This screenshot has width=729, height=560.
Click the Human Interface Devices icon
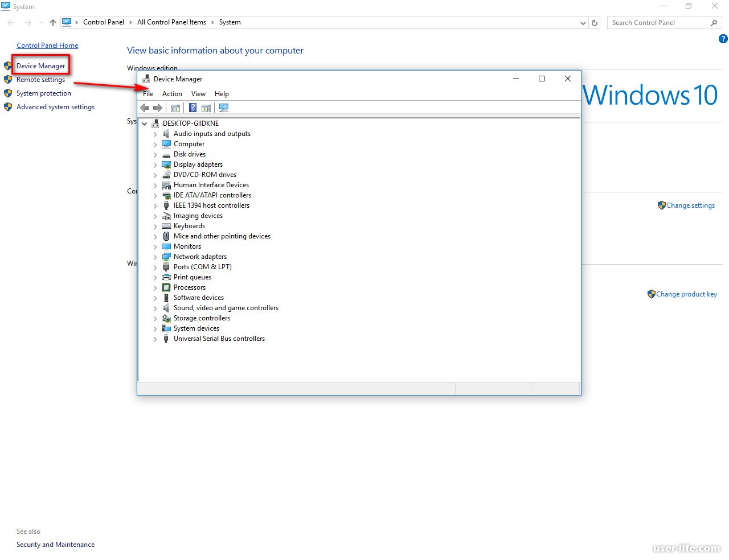click(x=166, y=185)
